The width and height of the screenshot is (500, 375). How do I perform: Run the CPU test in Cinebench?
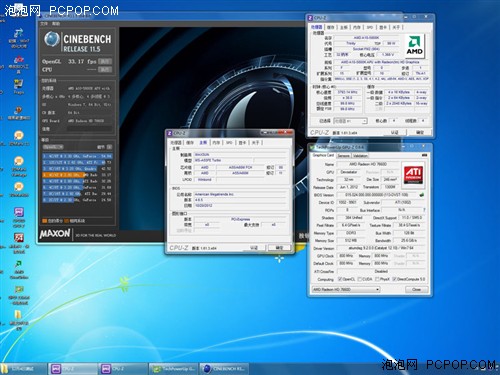[x=105, y=70]
